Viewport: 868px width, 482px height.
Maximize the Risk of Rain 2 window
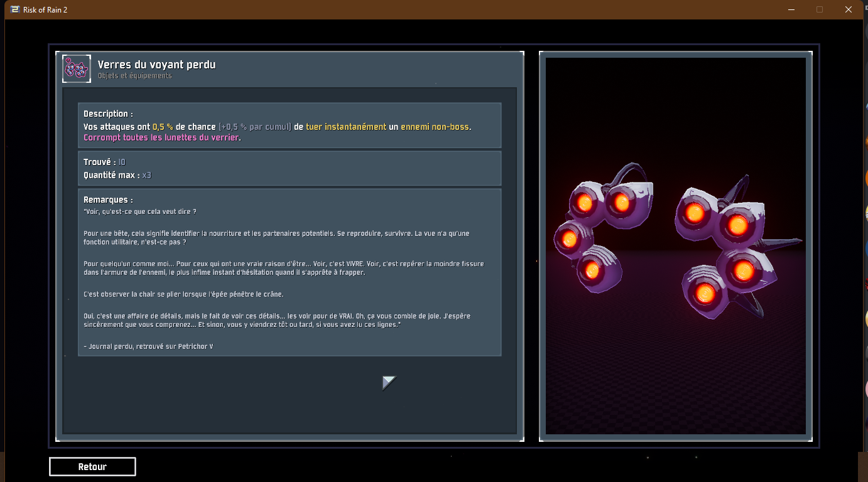click(x=820, y=9)
